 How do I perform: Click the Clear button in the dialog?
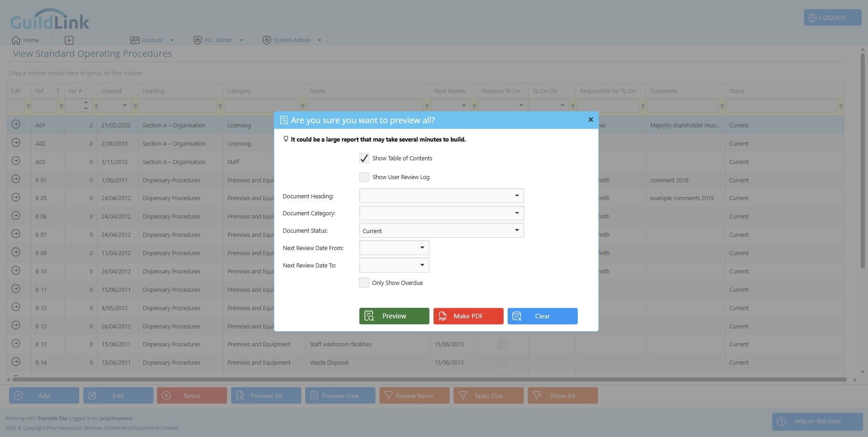pyautogui.click(x=542, y=316)
